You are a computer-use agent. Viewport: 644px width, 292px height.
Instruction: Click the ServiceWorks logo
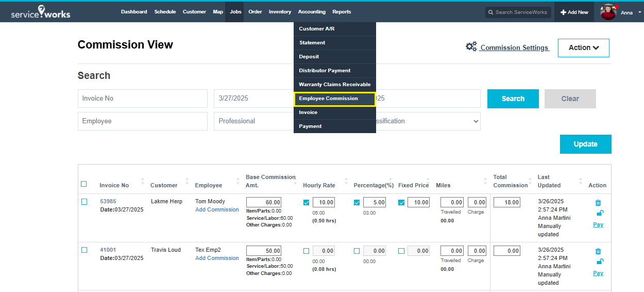point(41,12)
